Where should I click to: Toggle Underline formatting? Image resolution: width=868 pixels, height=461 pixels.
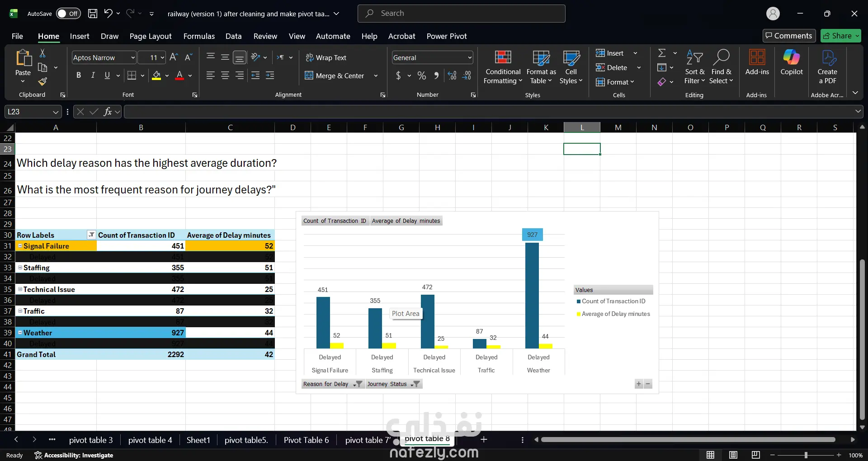point(107,75)
